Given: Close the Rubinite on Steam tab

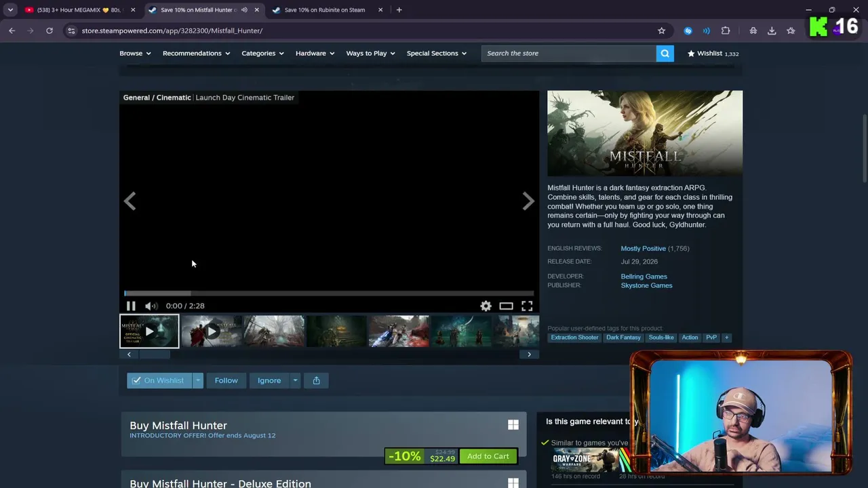Looking at the screenshot, I should [380, 10].
